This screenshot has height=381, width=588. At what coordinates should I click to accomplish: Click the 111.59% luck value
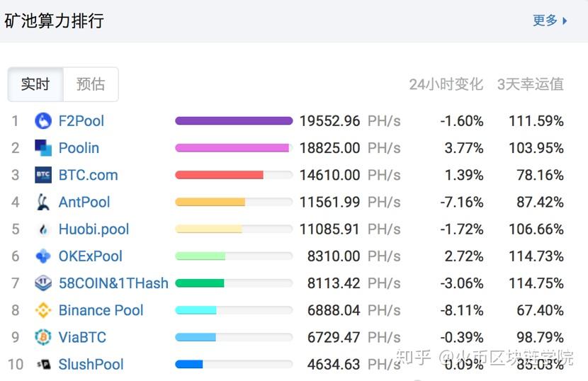tap(536, 121)
